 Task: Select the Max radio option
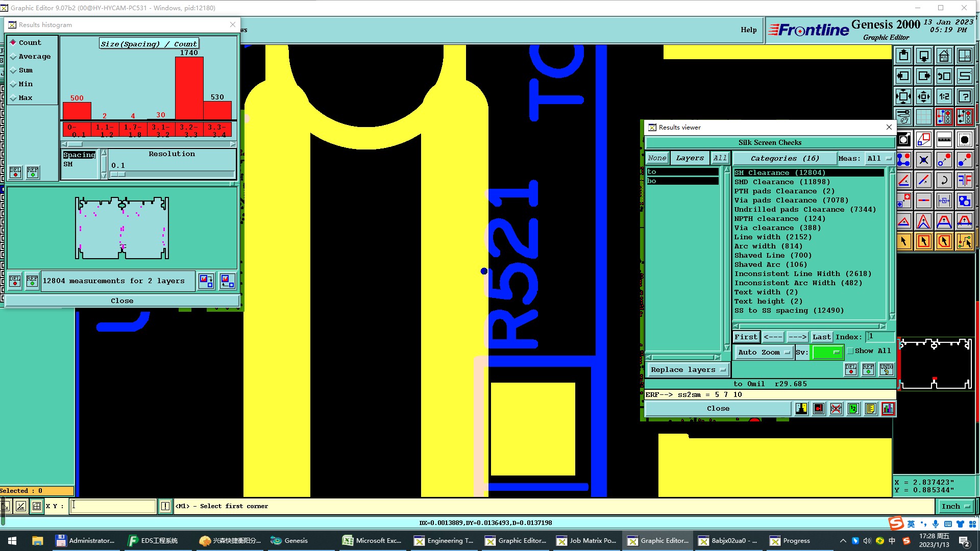tap(14, 98)
